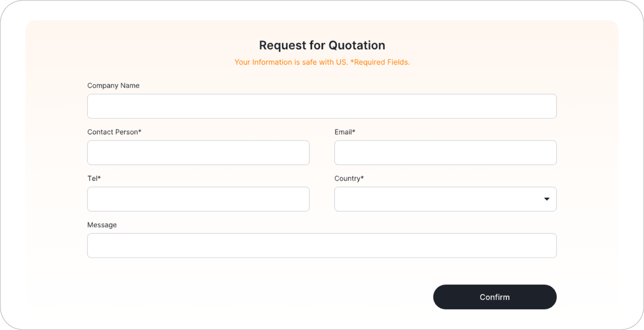Screen dimensions: 644x330
Task: Click the Request for Quotation heading
Action: [x=322, y=45]
